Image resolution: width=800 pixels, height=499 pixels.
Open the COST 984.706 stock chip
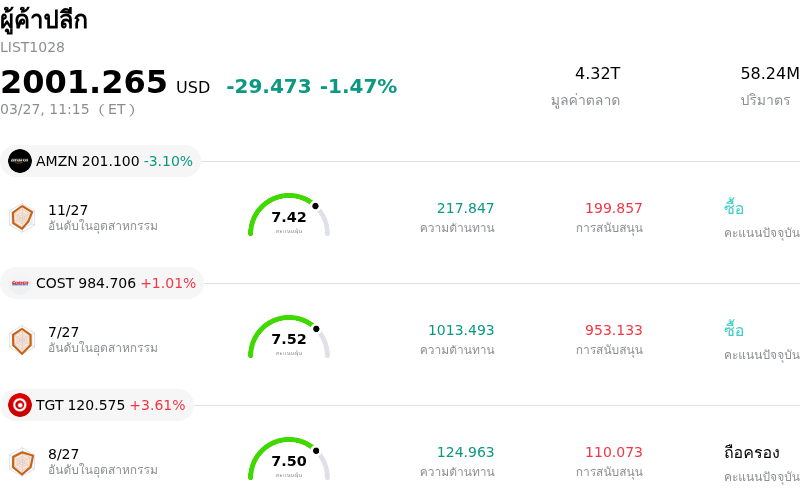coord(103,283)
